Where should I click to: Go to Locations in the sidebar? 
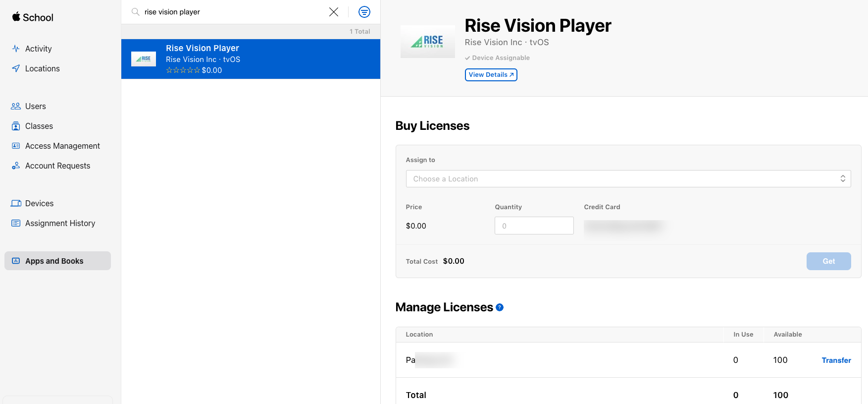click(x=42, y=68)
